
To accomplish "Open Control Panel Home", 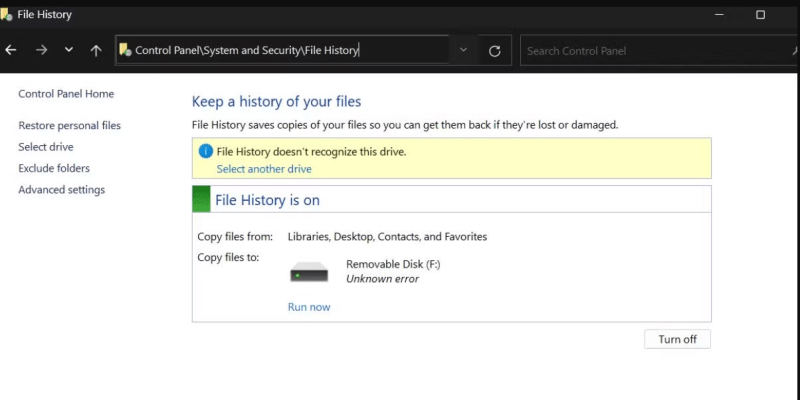I will 66,94.
